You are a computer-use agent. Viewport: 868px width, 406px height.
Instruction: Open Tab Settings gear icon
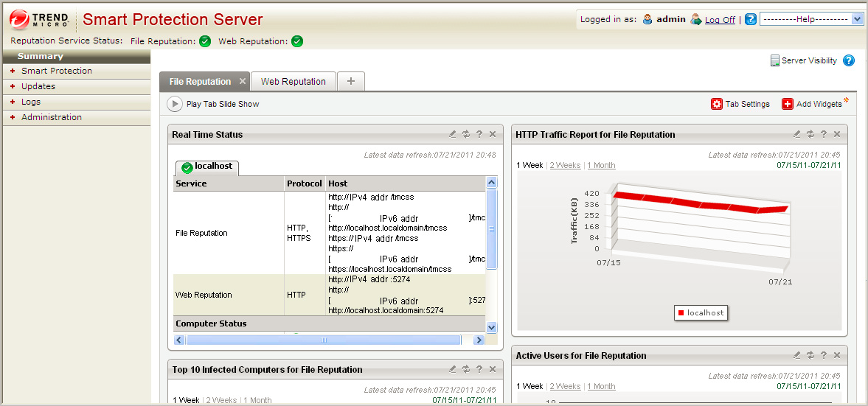pos(717,105)
